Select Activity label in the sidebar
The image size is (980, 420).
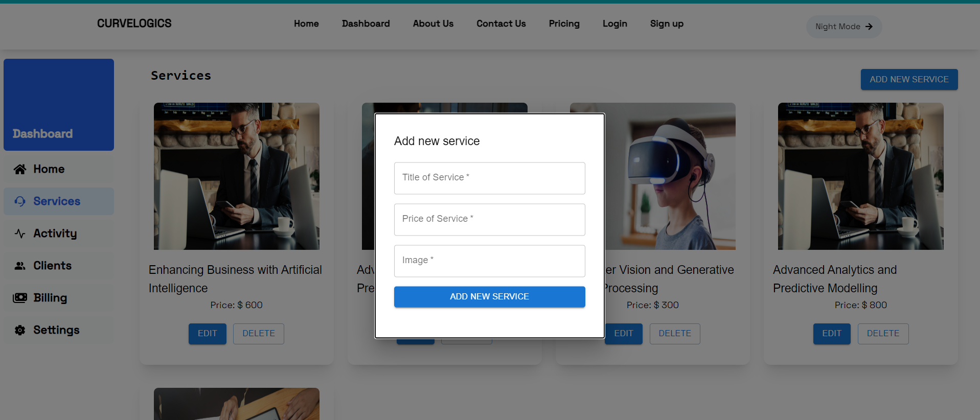(x=55, y=234)
